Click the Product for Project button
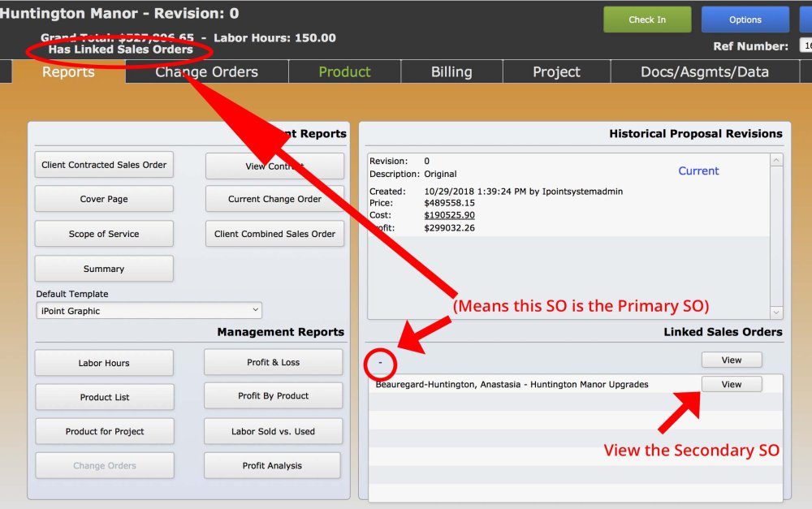Screen dimensions: 812x509 tap(105, 431)
